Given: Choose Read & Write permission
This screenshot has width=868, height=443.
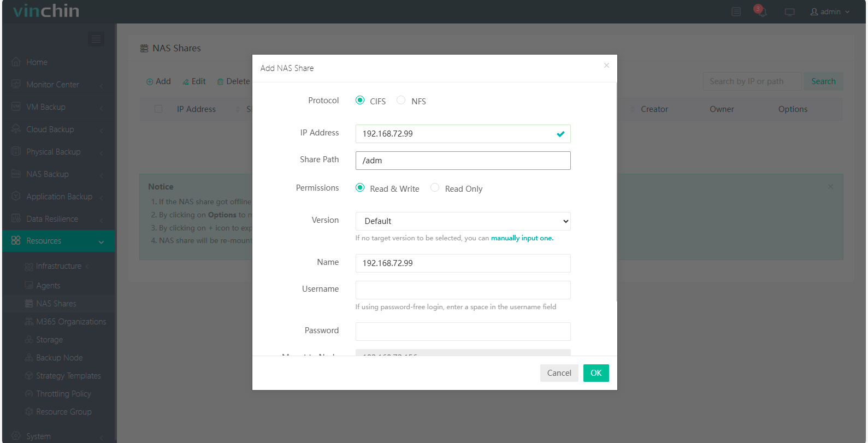Looking at the screenshot, I should coord(360,187).
